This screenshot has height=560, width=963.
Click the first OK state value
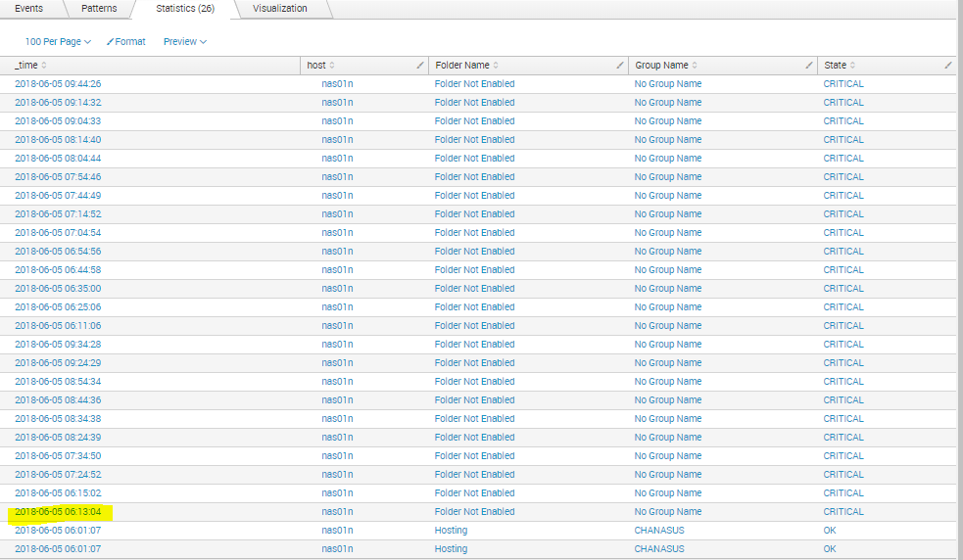(830, 531)
